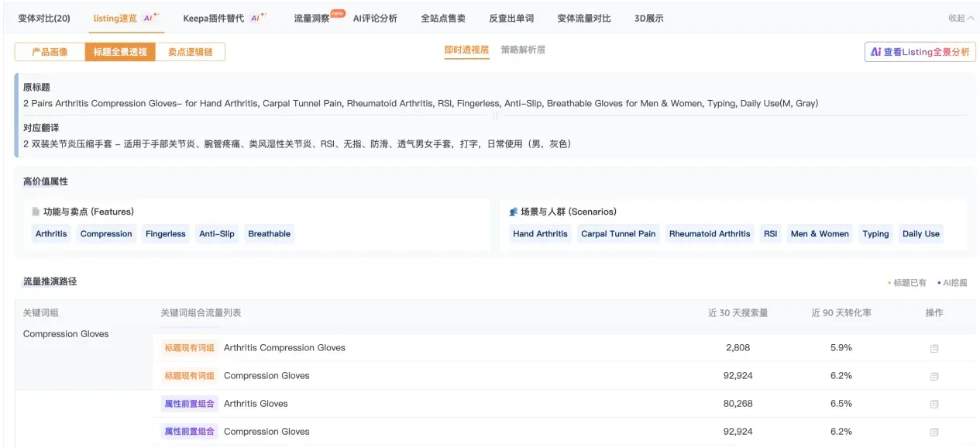Select the 卖点逻辑链 segment button
Viewport: 980px width, 448px height.
(190, 52)
